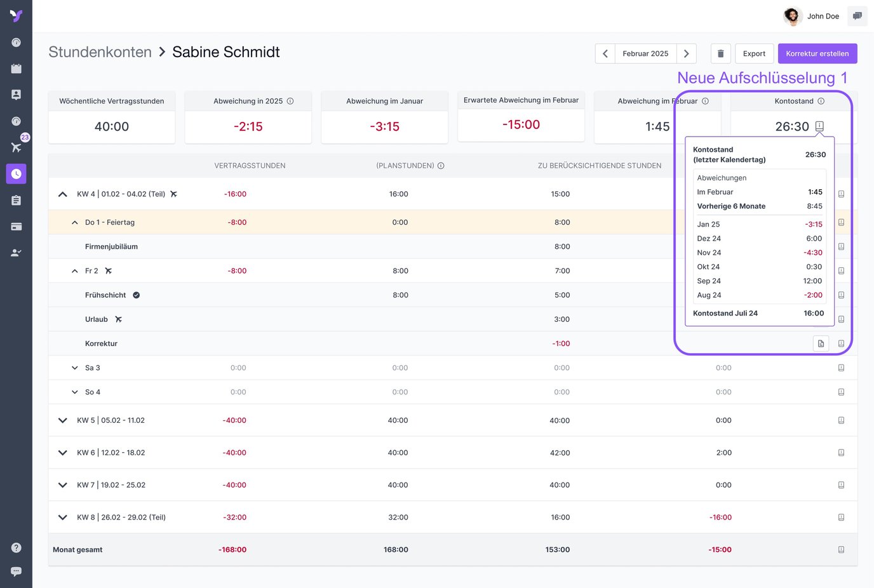This screenshot has height=588, width=874.
Task: Click the trash delete icon button
Action: 720,54
